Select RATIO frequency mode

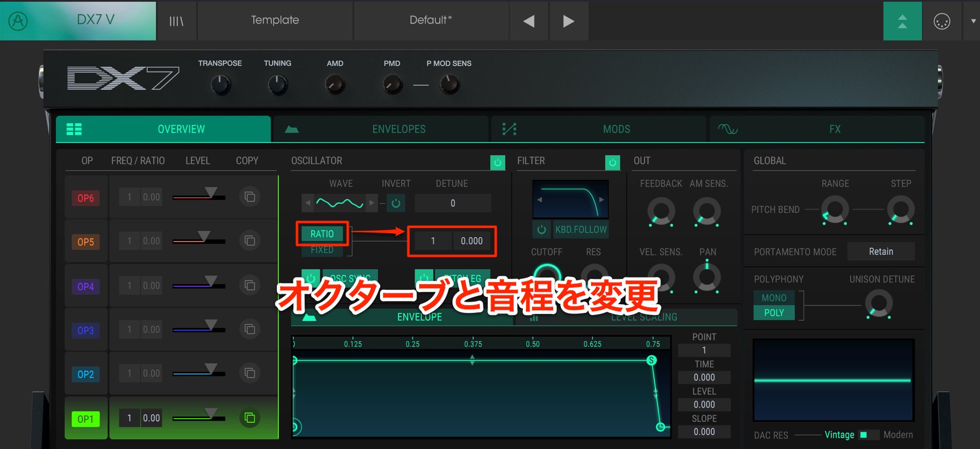[x=322, y=234]
